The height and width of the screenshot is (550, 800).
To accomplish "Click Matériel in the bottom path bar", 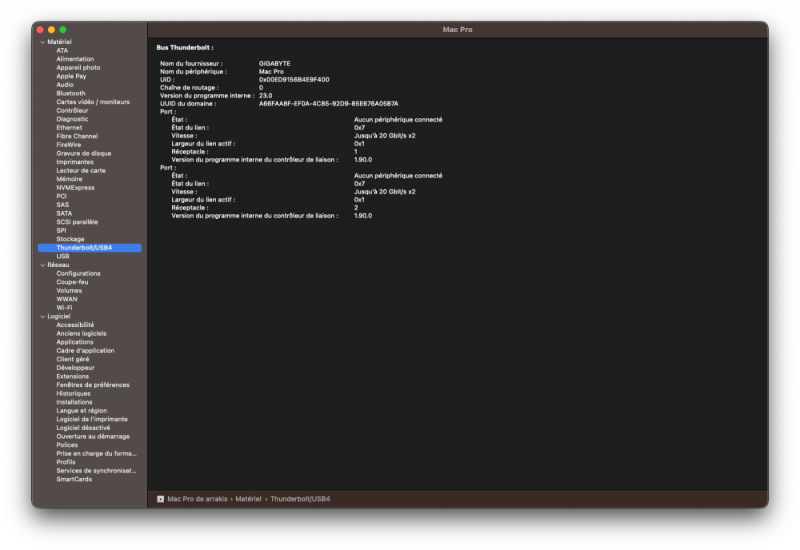I will tap(248, 499).
